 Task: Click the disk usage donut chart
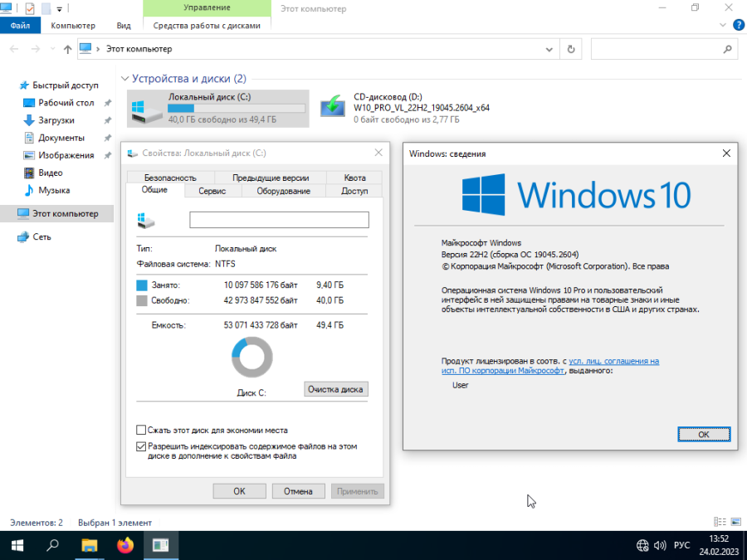tap(252, 358)
